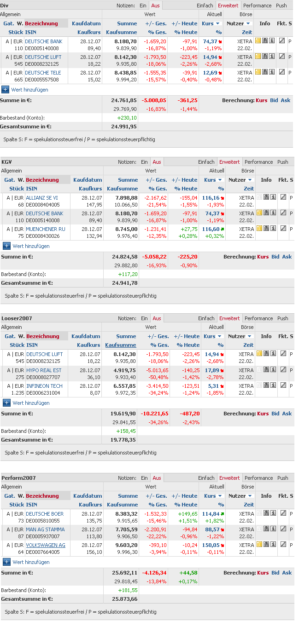Set Notizen to 'Aus' in the Looser2007 portfolio
299x644 pixels.
click(x=157, y=318)
